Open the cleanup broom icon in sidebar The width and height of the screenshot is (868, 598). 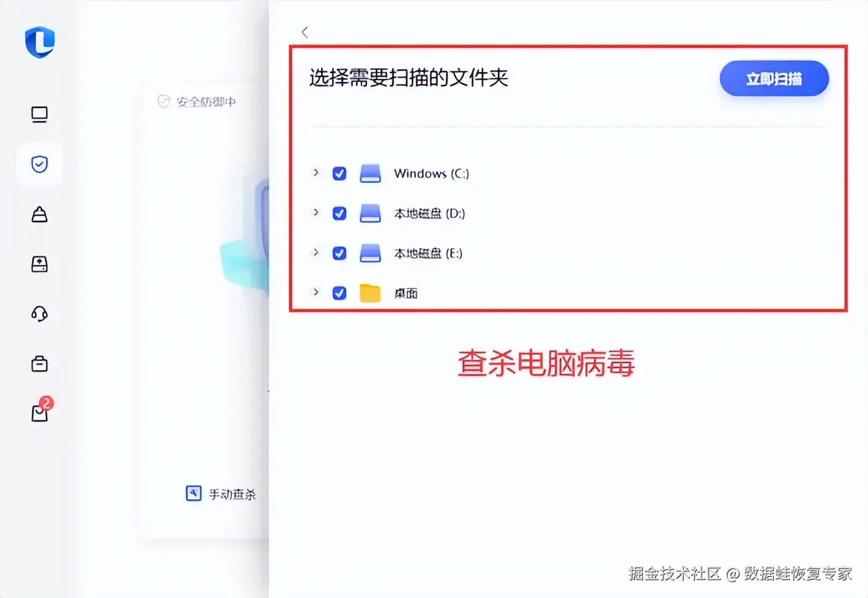[40, 215]
